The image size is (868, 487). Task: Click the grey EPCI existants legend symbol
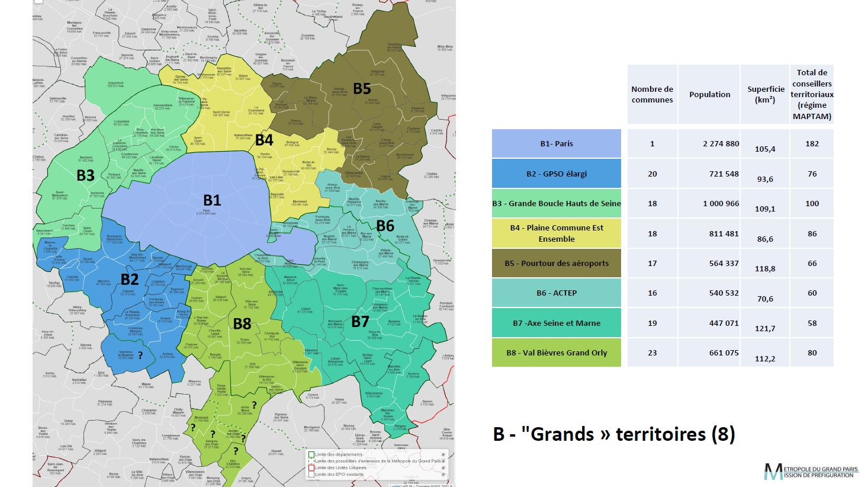point(311,475)
